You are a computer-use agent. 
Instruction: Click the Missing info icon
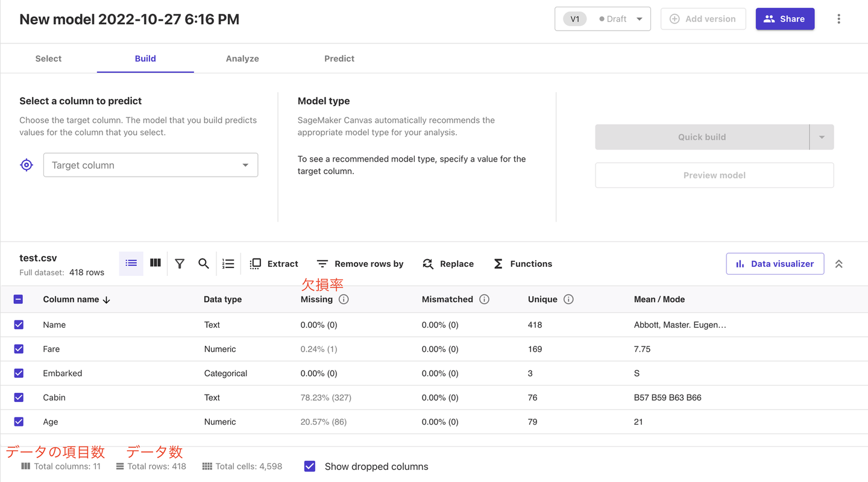[344, 299]
